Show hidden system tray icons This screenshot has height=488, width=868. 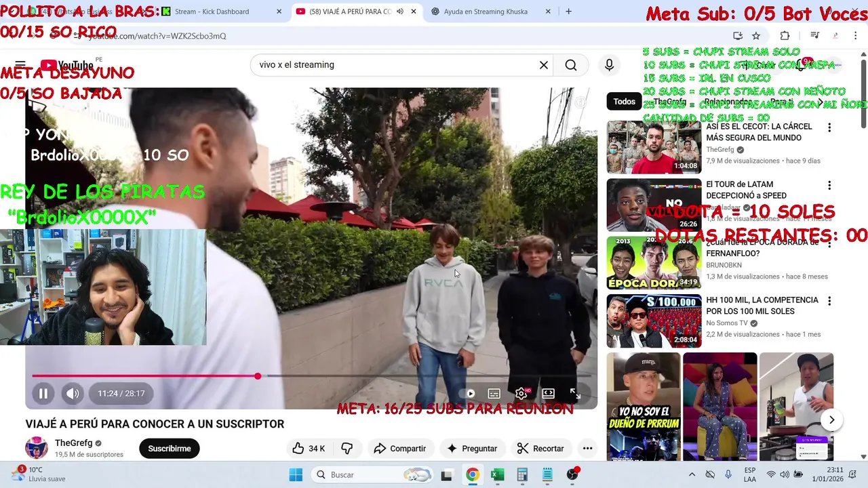pos(692,475)
